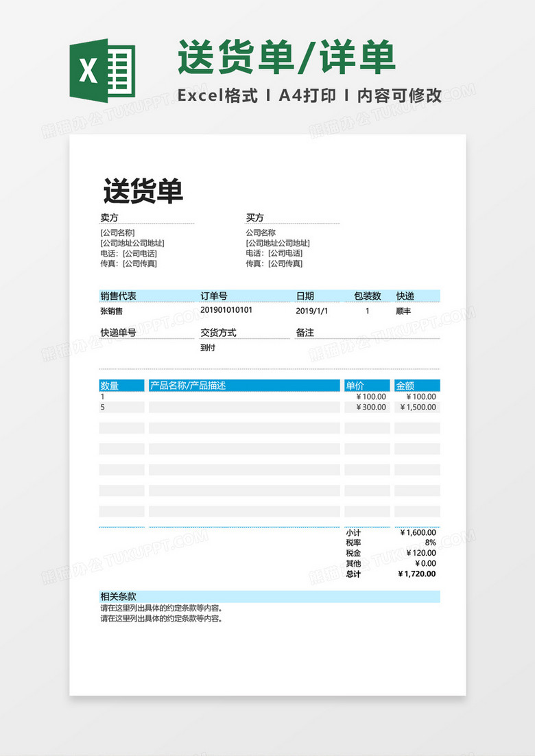Click the buyer 公司名称 field under 买方
Image resolution: width=535 pixels, height=756 pixels.
(x=261, y=233)
